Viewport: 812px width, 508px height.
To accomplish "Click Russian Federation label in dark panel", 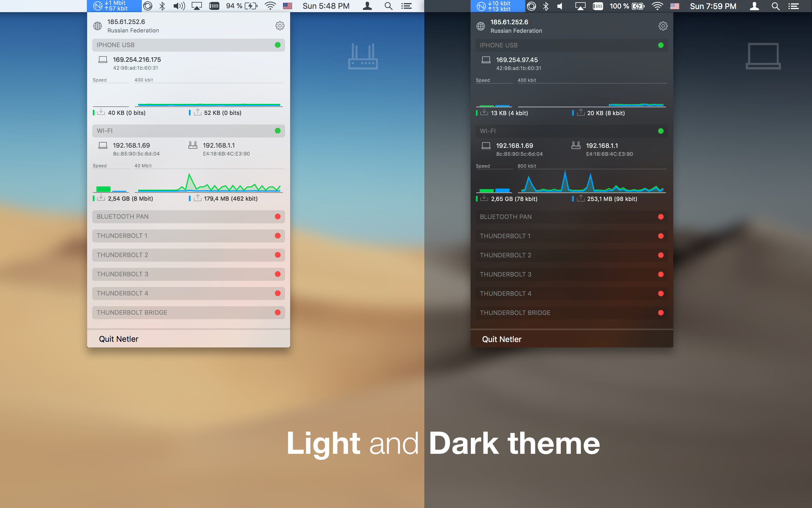I will coord(517,31).
